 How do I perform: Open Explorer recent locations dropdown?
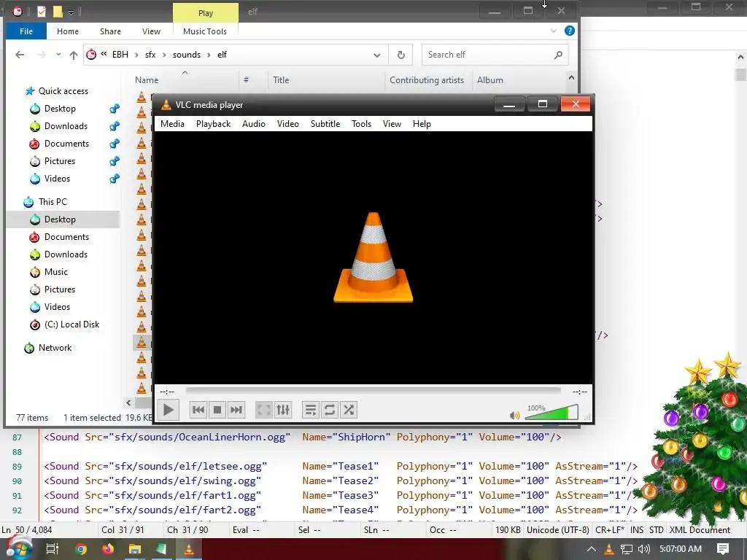[58, 55]
